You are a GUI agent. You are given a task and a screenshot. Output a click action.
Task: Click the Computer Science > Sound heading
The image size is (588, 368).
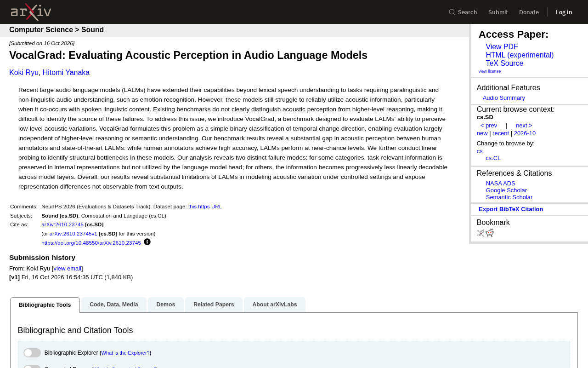pos(57,30)
